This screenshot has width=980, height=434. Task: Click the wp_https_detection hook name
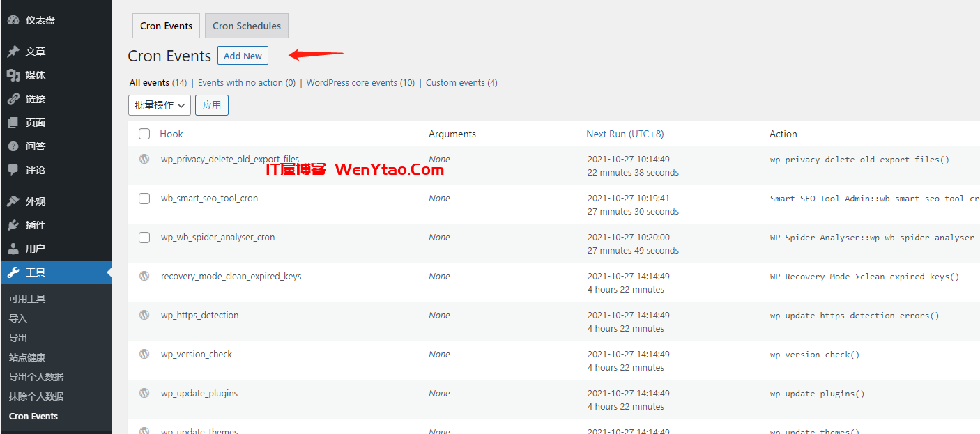(x=199, y=316)
